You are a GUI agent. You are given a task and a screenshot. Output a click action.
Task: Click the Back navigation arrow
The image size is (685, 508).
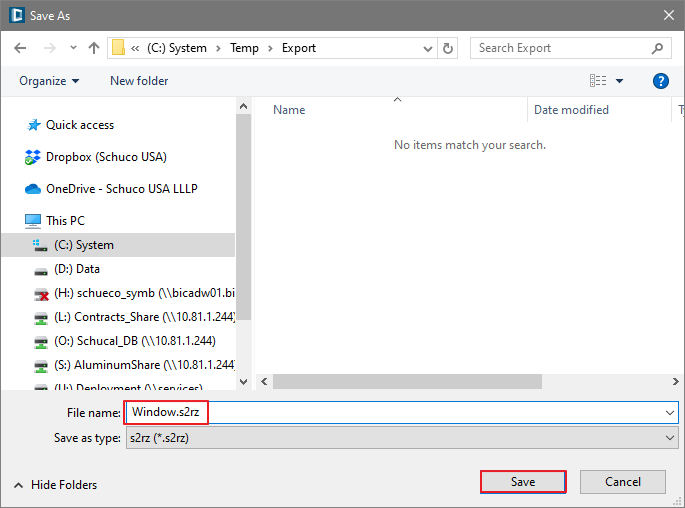[x=20, y=48]
